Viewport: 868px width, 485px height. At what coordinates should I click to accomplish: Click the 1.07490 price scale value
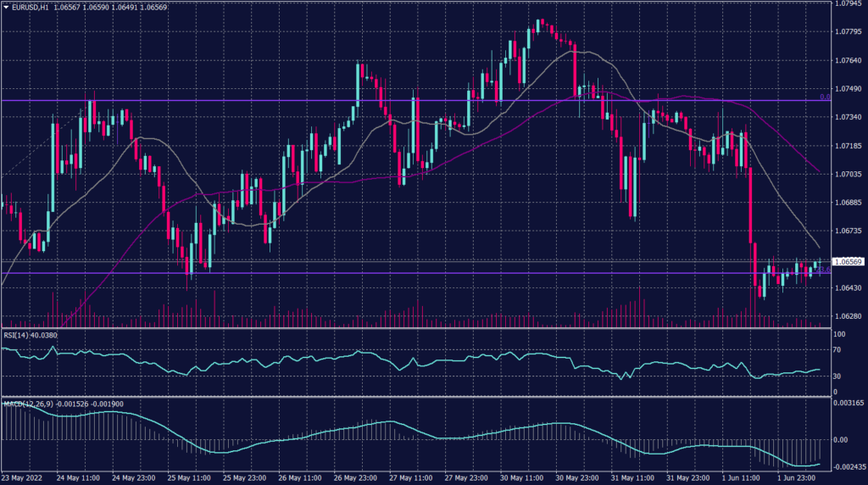[x=849, y=88]
